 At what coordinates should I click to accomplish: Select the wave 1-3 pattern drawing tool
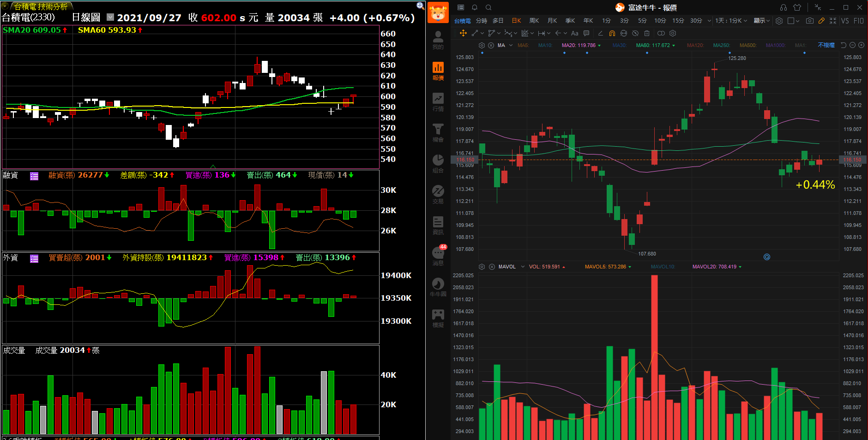click(508, 33)
